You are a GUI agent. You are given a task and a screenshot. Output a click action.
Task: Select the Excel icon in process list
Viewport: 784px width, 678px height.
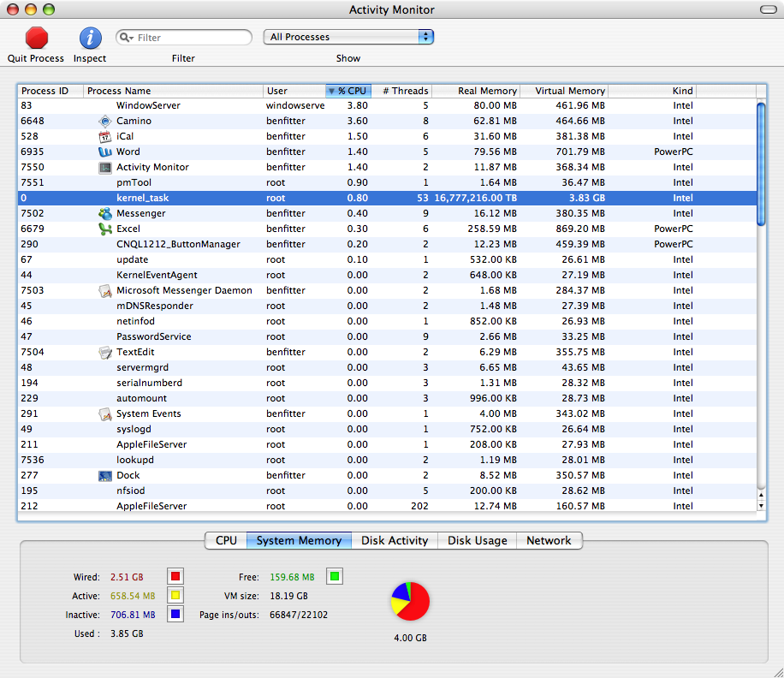[x=105, y=229]
